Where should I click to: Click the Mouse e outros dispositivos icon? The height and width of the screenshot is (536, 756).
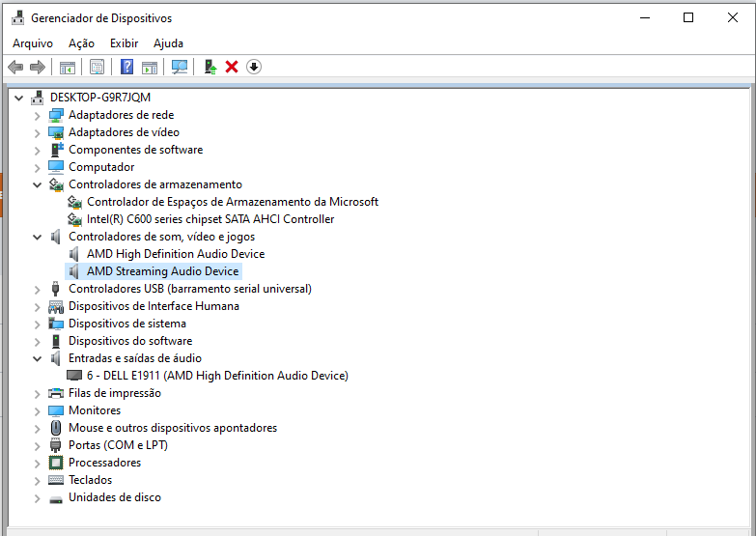click(56, 428)
